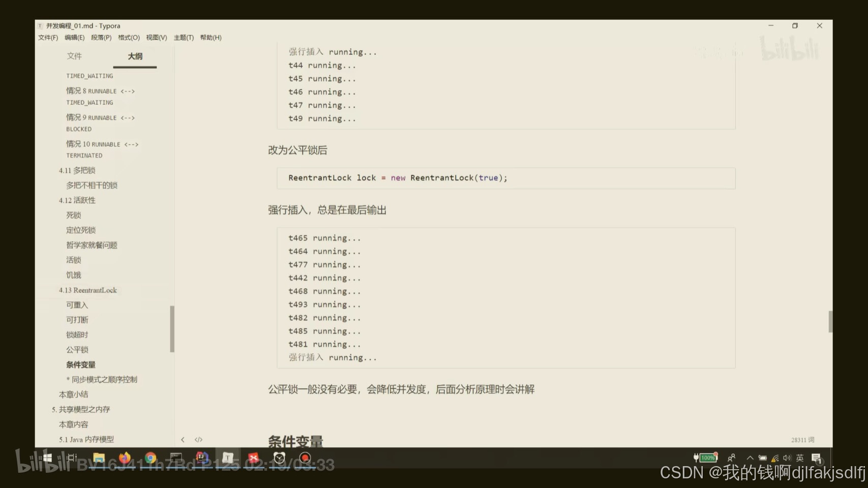Jump to outline heading 定位死锁

click(x=80, y=230)
